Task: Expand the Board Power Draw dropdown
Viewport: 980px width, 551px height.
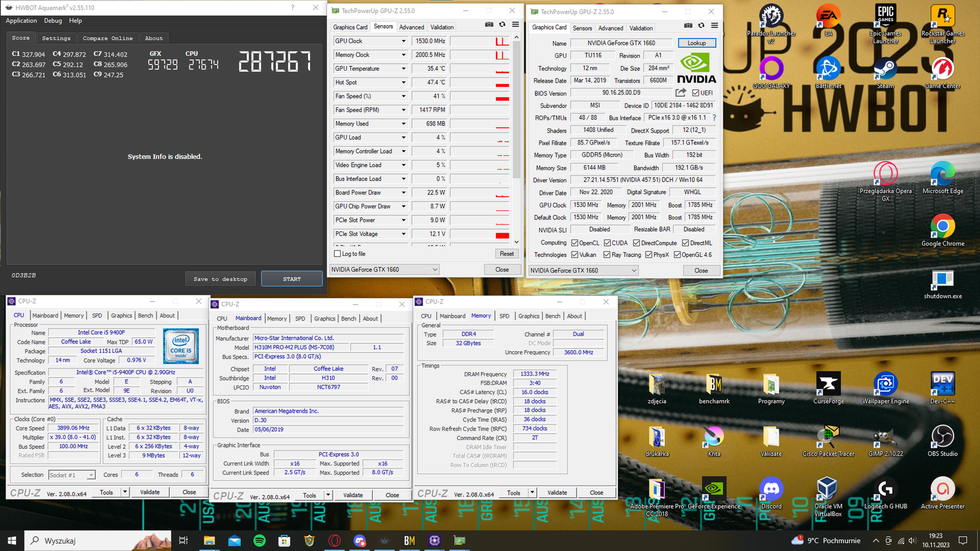Action: [403, 192]
